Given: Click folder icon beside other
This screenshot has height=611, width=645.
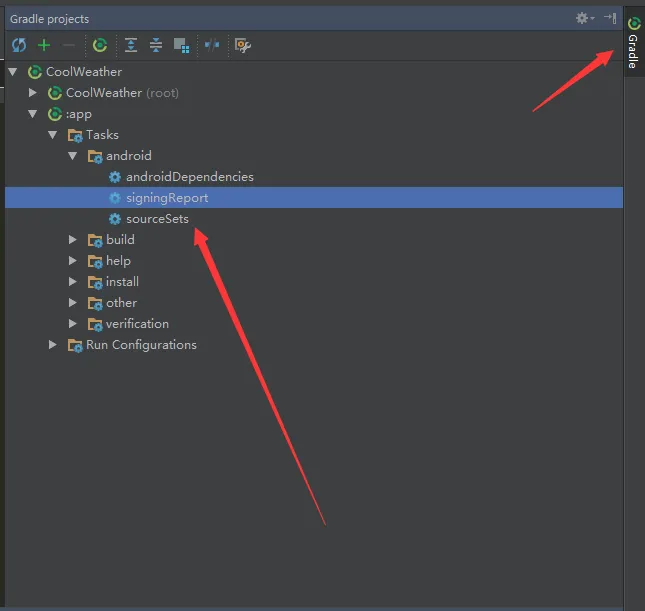Looking at the screenshot, I should pyautogui.click(x=95, y=303).
